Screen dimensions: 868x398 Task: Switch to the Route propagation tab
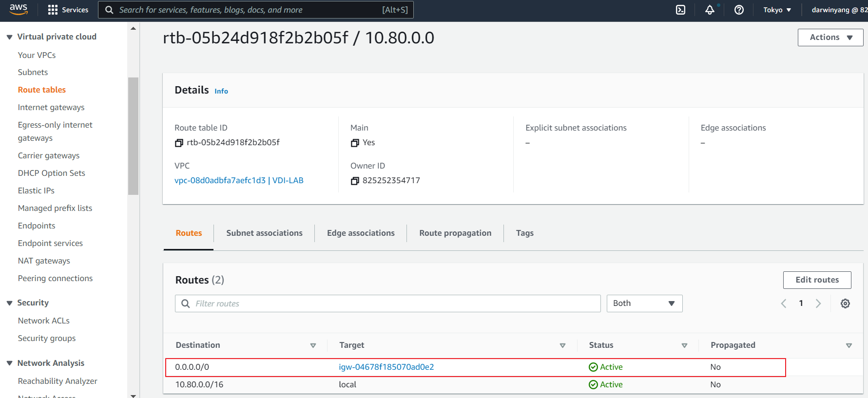pos(455,233)
